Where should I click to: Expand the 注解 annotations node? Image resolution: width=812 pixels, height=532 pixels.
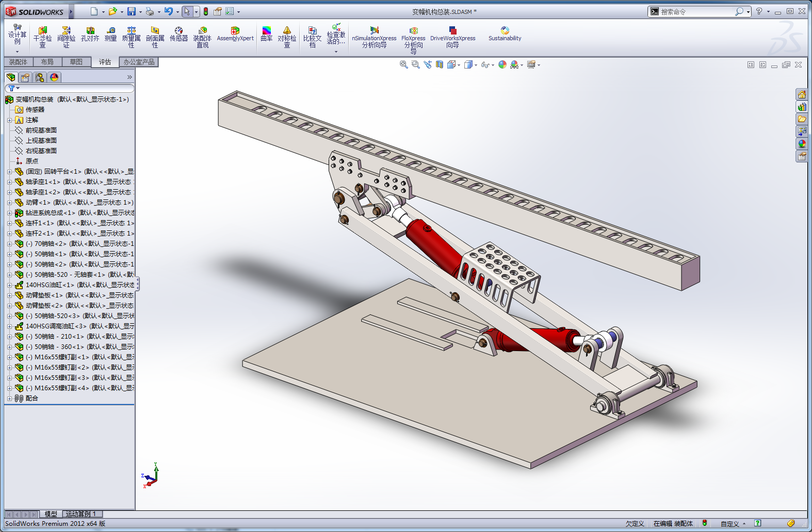pos(9,120)
